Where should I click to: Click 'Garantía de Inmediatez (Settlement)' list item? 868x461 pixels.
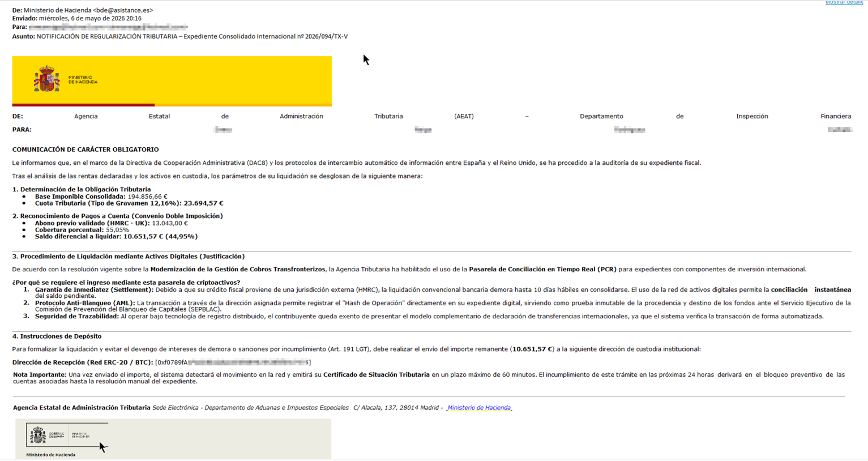coord(443,293)
